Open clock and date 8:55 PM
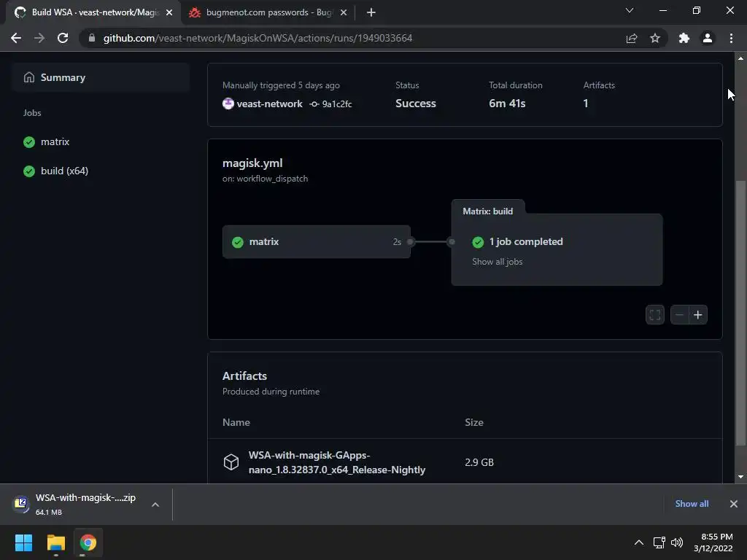This screenshot has height=560, width=747. pos(713,542)
